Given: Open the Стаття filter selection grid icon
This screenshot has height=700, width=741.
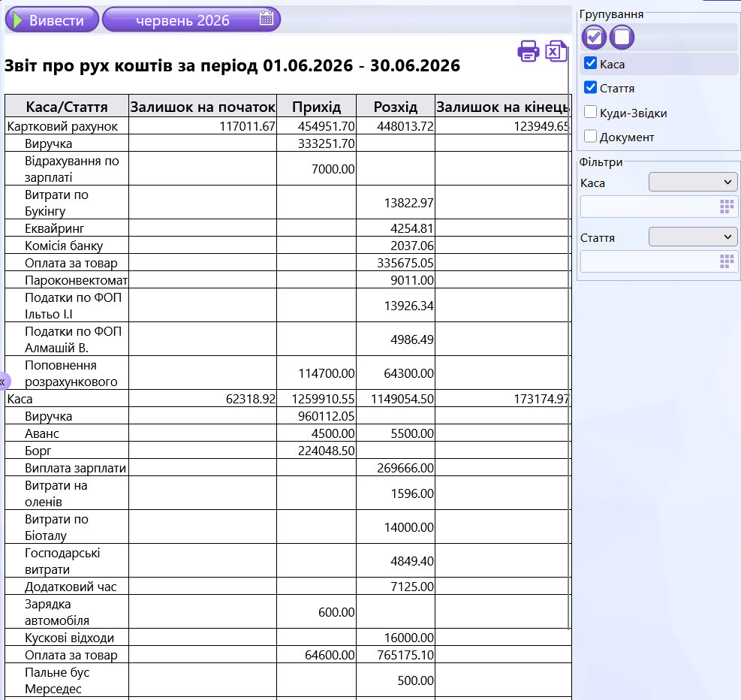Looking at the screenshot, I should [x=726, y=261].
